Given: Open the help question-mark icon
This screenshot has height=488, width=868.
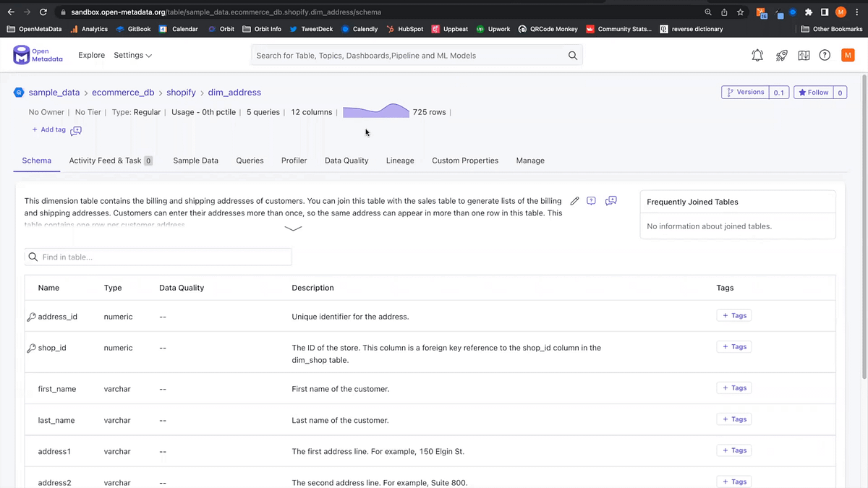Looking at the screenshot, I should [x=825, y=55].
